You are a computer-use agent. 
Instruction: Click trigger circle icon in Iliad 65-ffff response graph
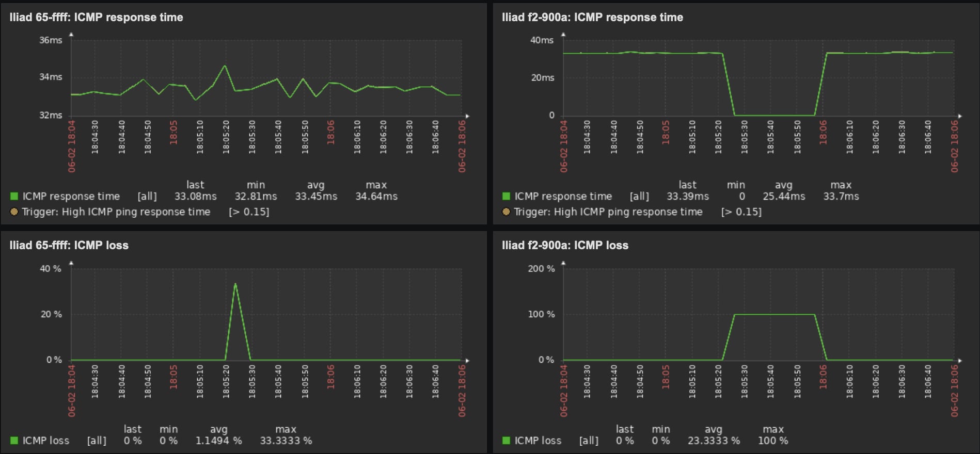(x=14, y=212)
